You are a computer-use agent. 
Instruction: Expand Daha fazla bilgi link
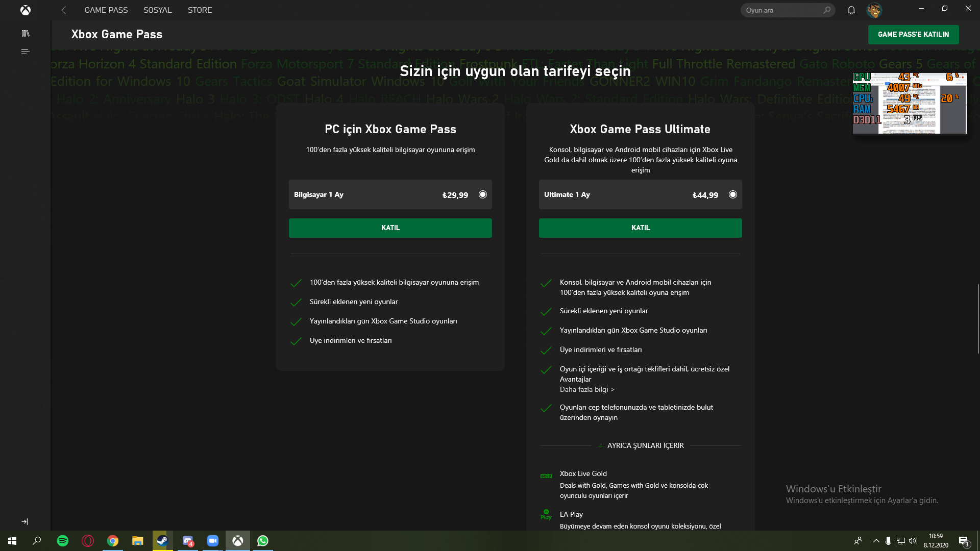tap(586, 390)
